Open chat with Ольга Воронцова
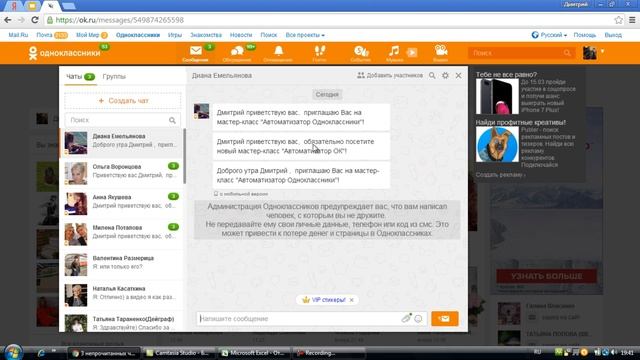The height and width of the screenshot is (360, 640). [122, 173]
